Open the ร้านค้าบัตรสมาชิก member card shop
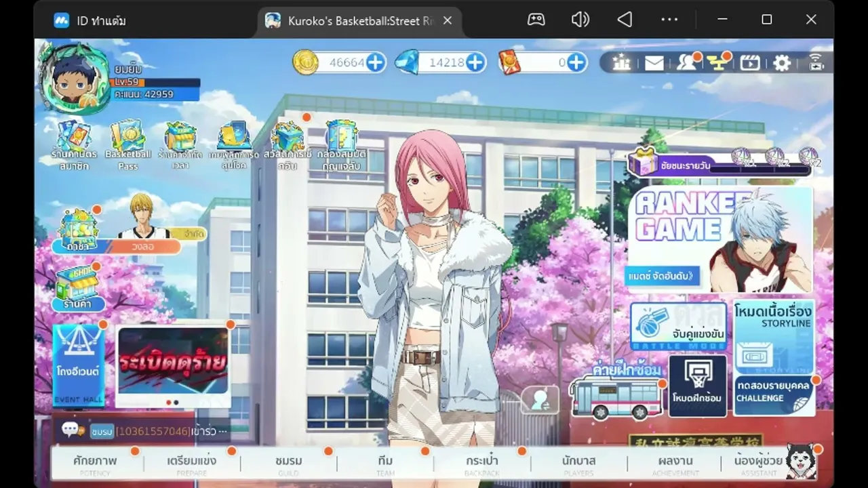The image size is (868, 488). pyautogui.click(x=74, y=145)
